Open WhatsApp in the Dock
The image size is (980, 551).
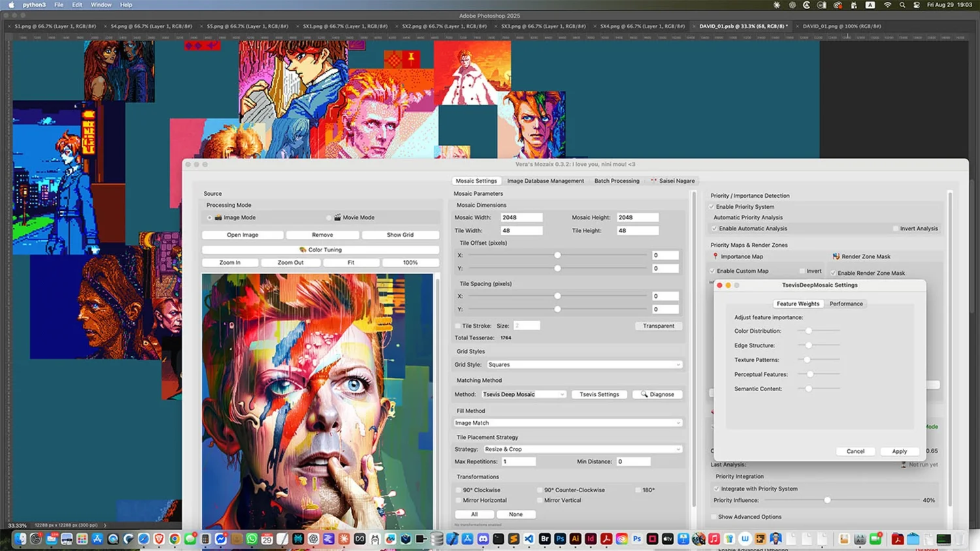252,539
